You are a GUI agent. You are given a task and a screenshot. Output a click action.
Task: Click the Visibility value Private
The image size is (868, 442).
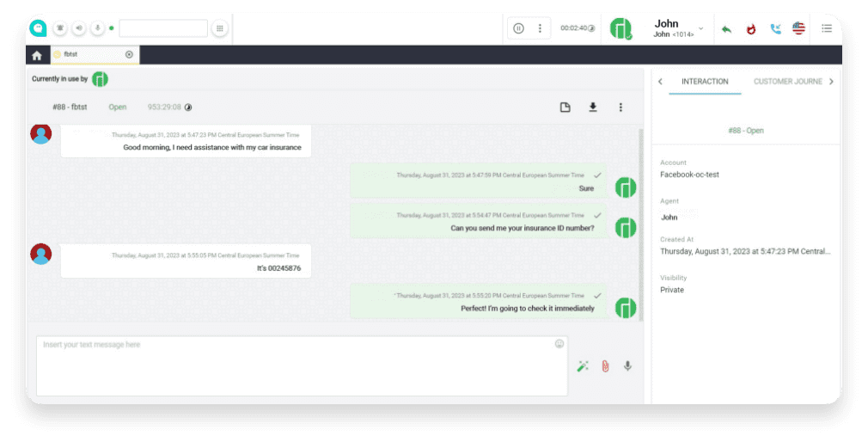pyautogui.click(x=672, y=290)
